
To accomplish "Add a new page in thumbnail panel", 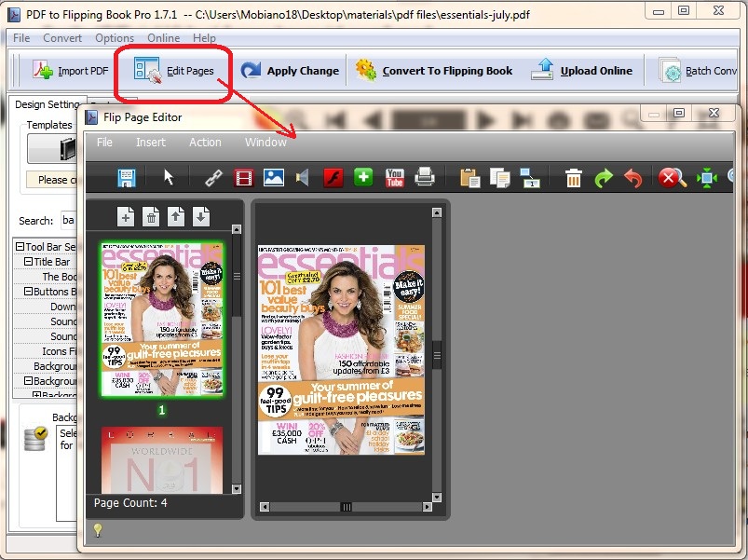I will pos(126,217).
